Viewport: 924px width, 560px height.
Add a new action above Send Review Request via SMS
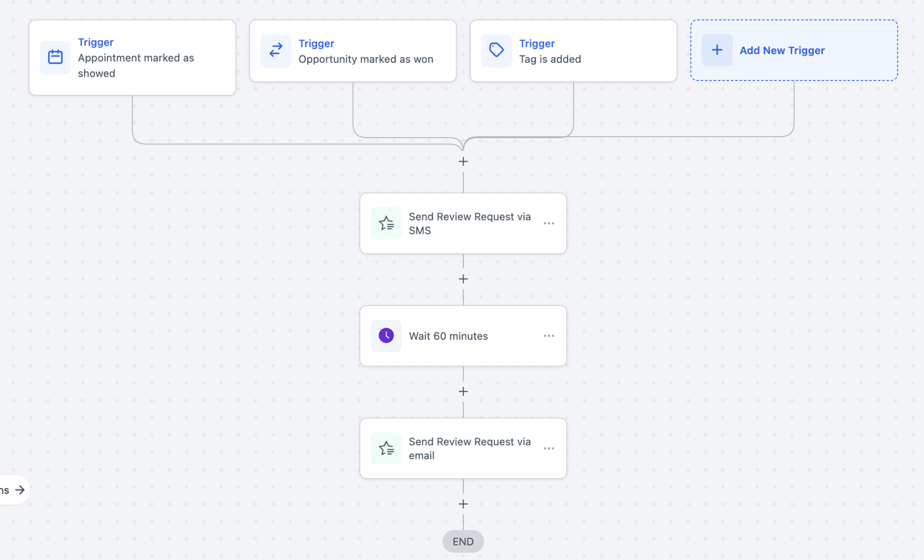tap(463, 161)
